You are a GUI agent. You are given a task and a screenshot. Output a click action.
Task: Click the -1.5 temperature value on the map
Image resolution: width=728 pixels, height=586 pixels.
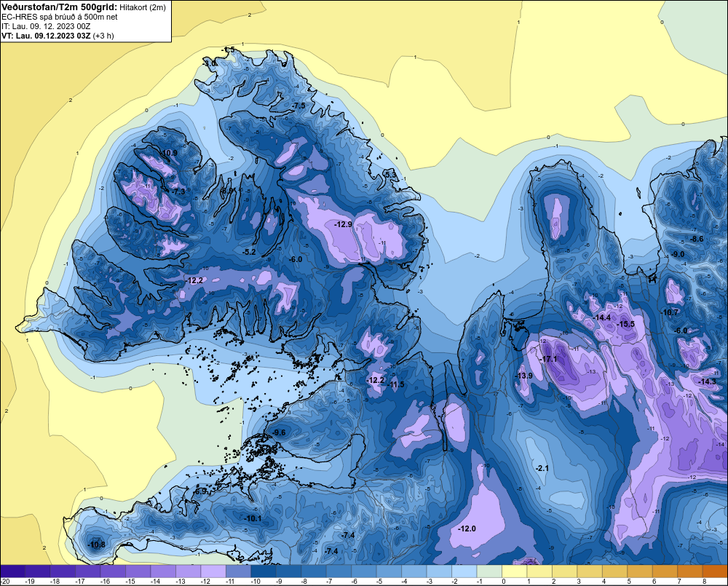(x=227, y=50)
